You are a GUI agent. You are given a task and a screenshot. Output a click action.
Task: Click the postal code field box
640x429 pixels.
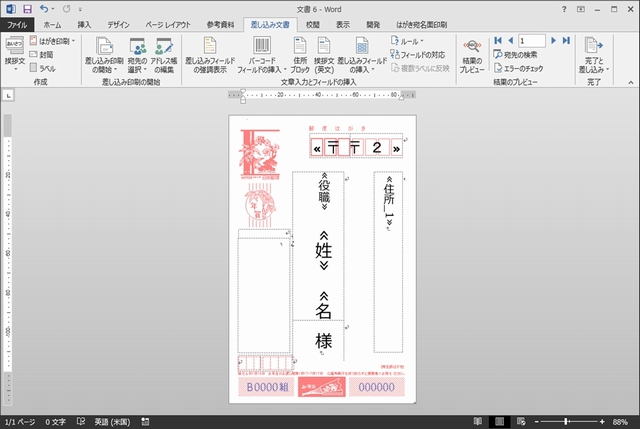pos(356,148)
